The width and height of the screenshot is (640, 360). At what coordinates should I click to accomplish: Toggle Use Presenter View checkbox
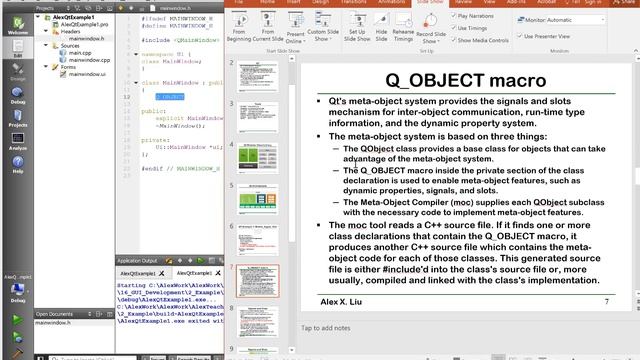520,36
